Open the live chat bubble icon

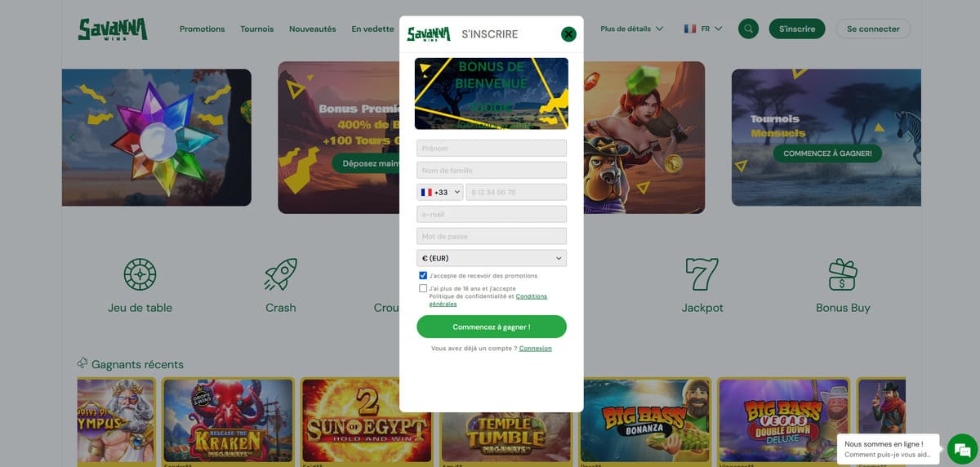pyautogui.click(x=962, y=449)
